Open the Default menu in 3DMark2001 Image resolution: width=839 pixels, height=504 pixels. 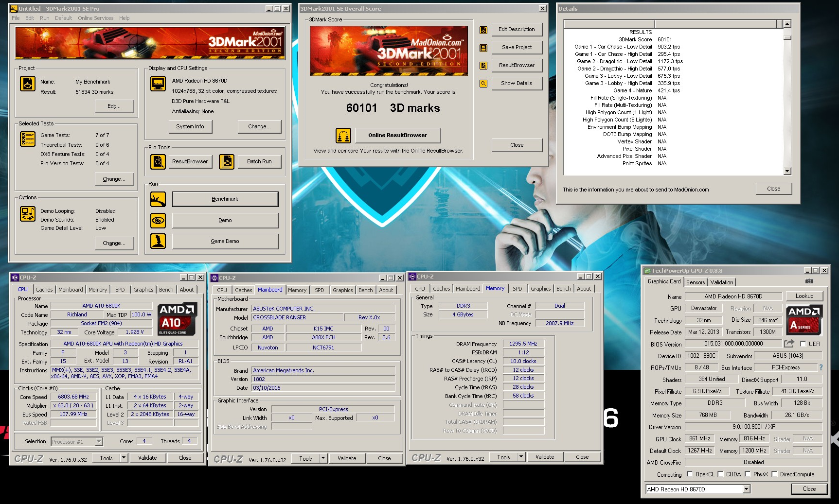[63, 18]
